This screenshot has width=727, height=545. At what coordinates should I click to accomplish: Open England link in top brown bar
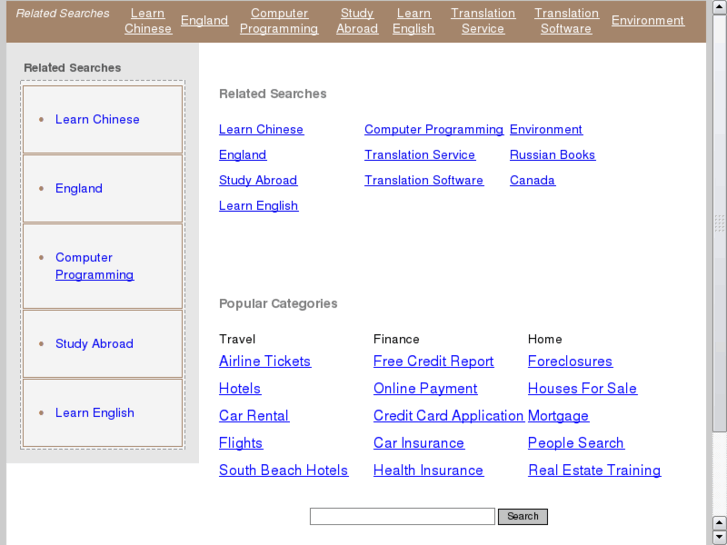[x=204, y=20]
